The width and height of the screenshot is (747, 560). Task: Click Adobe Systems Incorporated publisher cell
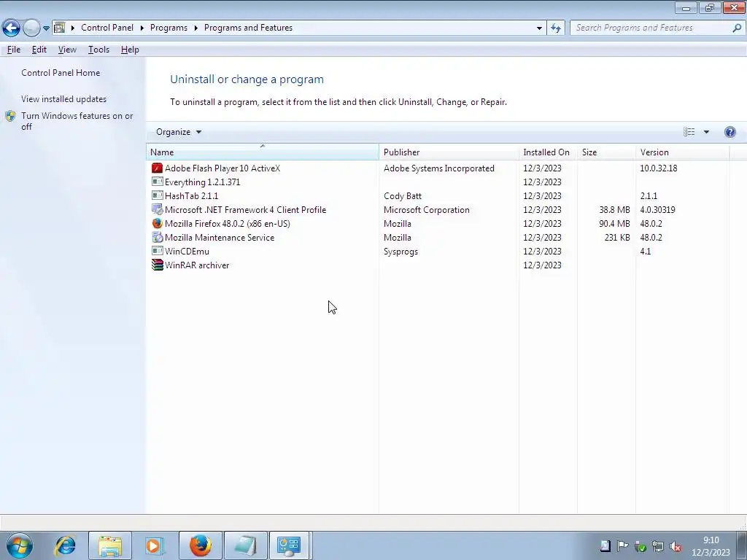(x=438, y=168)
